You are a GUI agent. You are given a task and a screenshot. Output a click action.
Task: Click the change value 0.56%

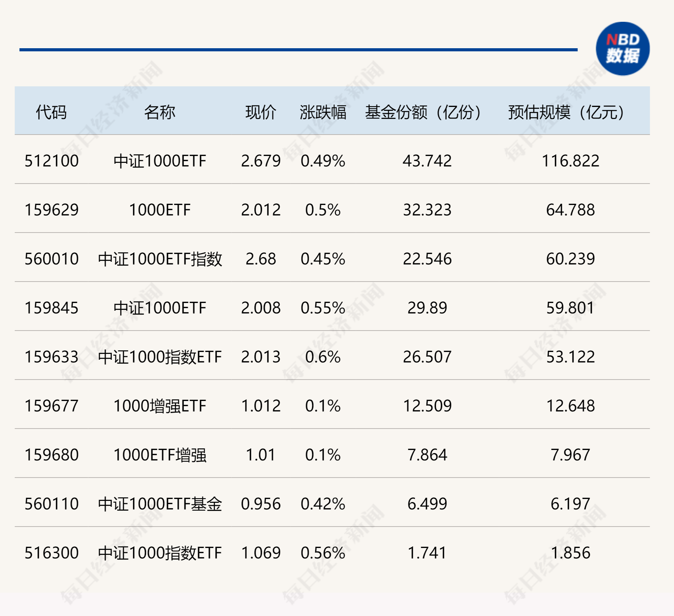[x=323, y=553]
